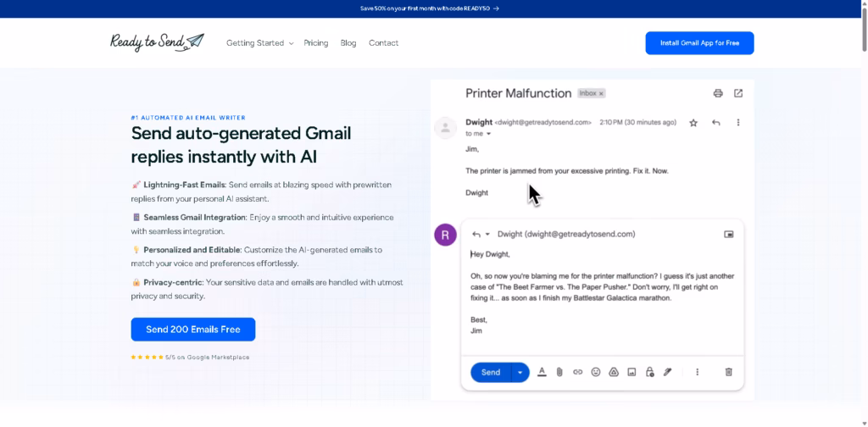Click the reply type arrow in compose box
The height and width of the screenshot is (427, 868).
476,235
